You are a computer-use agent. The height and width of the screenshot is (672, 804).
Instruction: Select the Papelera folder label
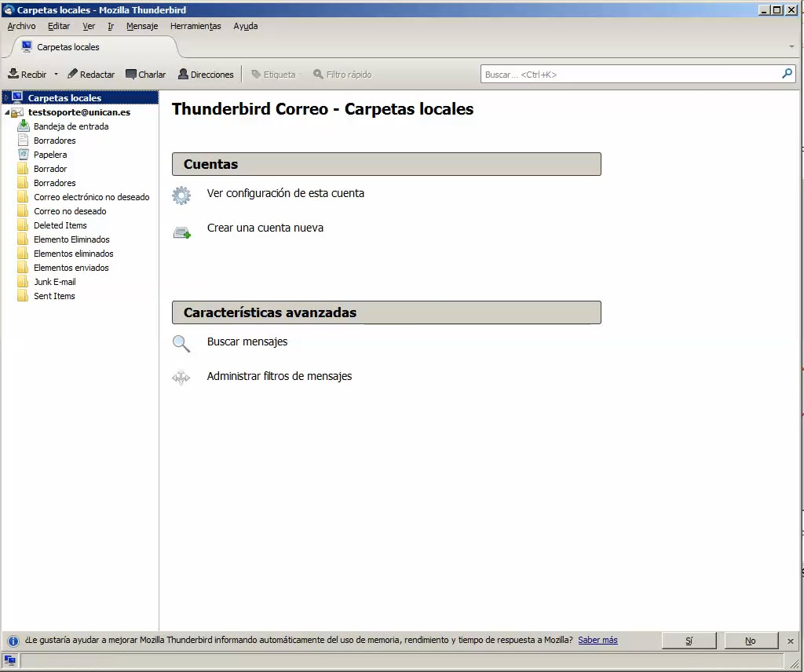coord(50,155)
